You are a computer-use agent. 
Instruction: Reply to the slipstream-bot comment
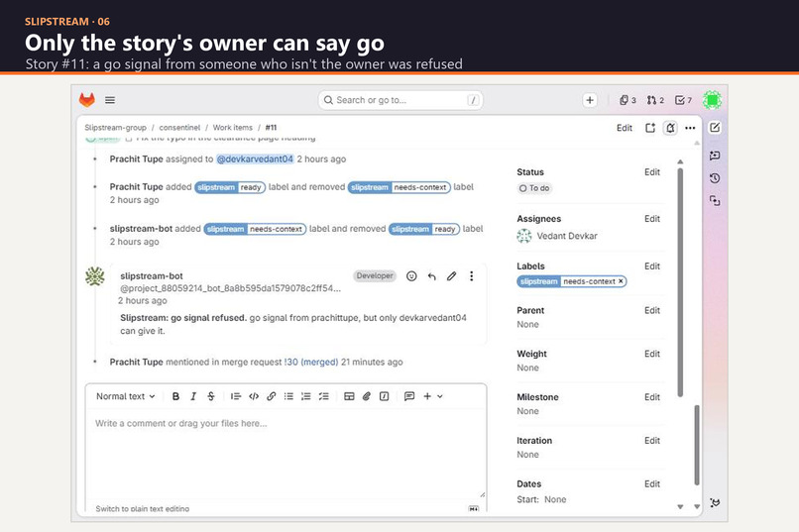coord(431,276)
